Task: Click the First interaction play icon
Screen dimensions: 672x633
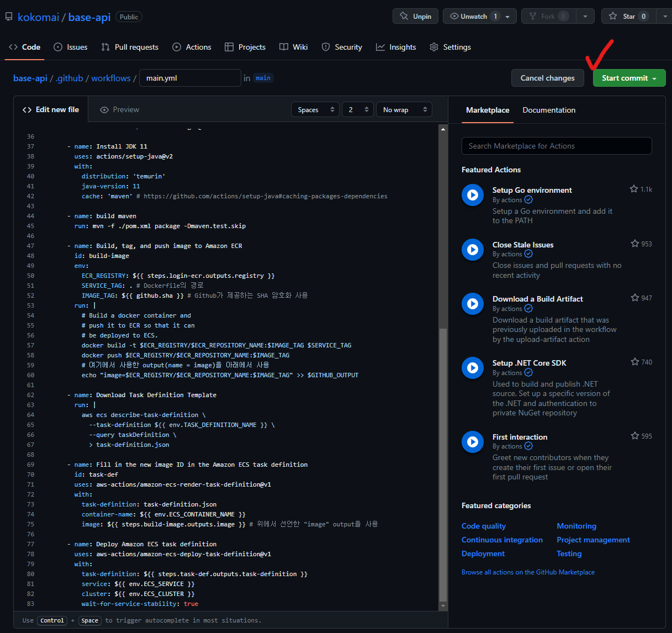Action: 473,442
